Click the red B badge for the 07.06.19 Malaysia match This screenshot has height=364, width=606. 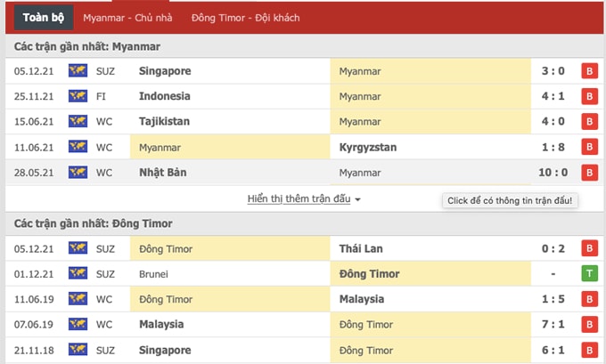(589, 325)
